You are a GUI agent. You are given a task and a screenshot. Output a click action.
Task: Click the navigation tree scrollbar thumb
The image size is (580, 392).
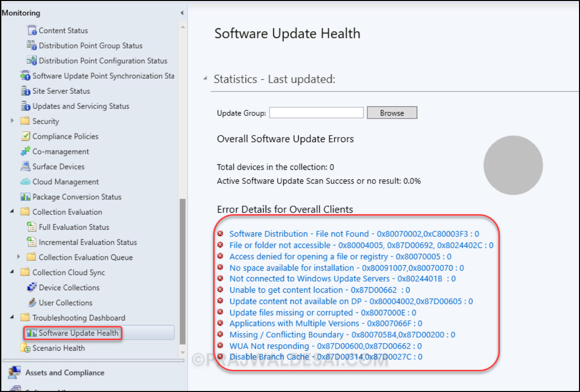coord(182,272)
